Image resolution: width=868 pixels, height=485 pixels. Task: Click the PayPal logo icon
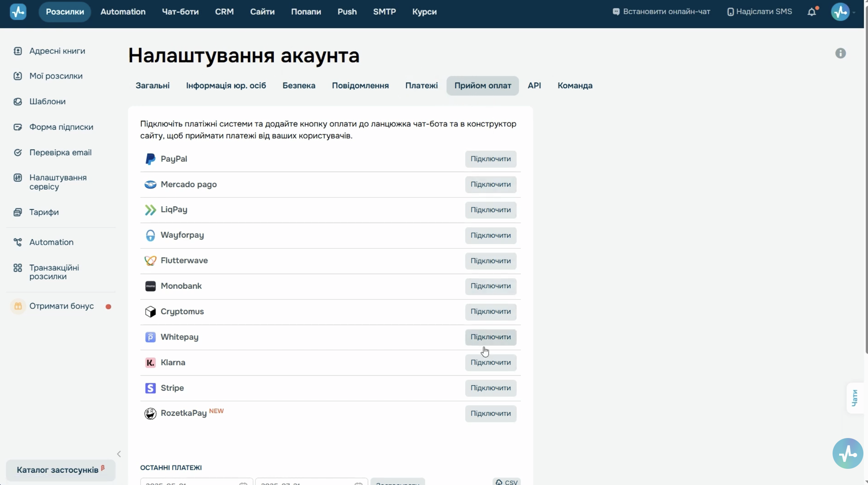(150, 159)
